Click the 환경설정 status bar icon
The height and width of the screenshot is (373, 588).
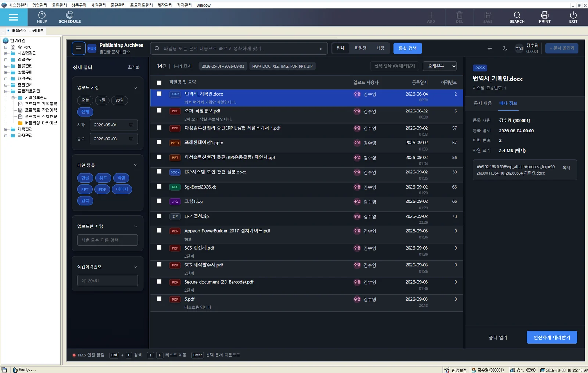(x=447, y=370)
